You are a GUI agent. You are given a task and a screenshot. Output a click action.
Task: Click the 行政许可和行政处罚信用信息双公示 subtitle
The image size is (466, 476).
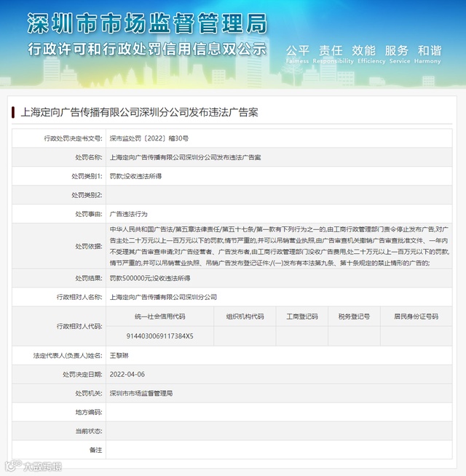147,49
